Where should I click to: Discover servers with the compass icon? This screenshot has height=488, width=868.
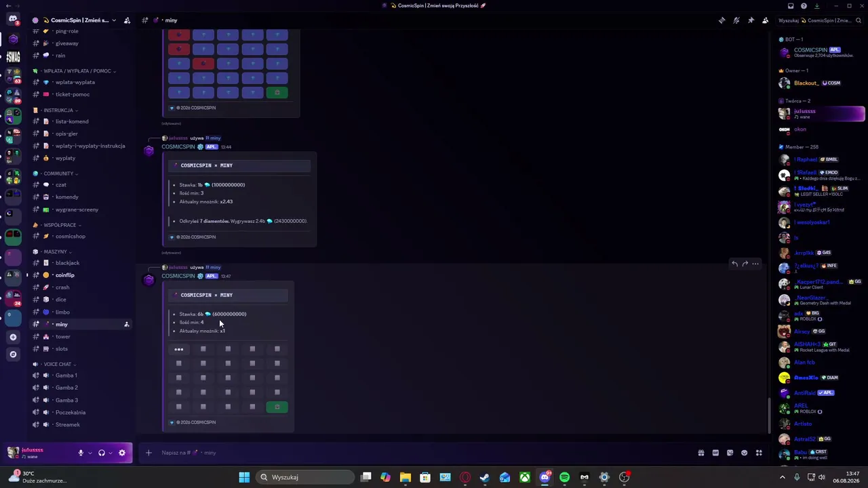pos(13,354)
